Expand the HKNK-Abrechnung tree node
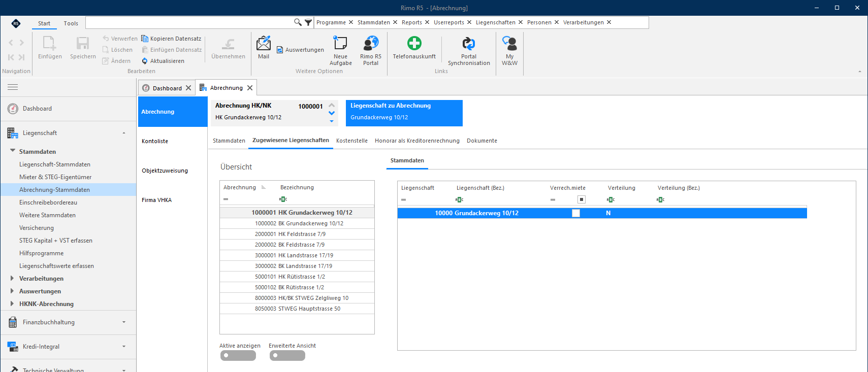The image size is (868, 372). tap(12, 303)
